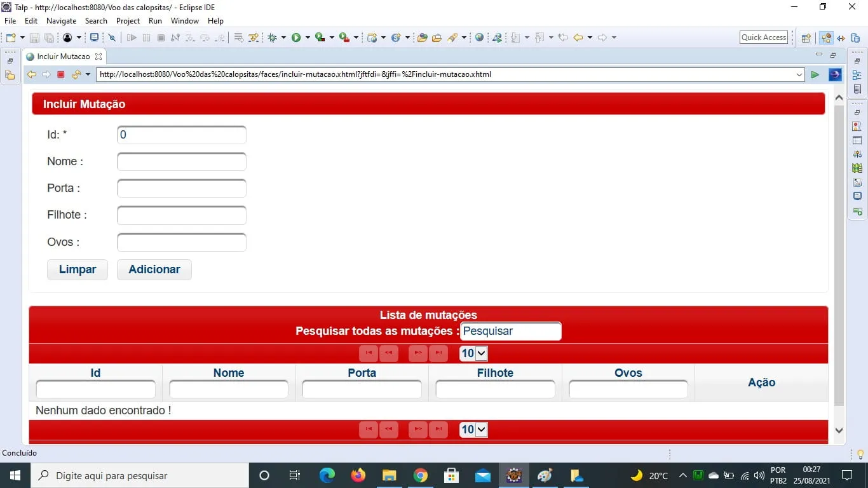
Task: Expand the yellow Back navigation history dropdown
Action: pyautogui.click(x=590, y=38)
